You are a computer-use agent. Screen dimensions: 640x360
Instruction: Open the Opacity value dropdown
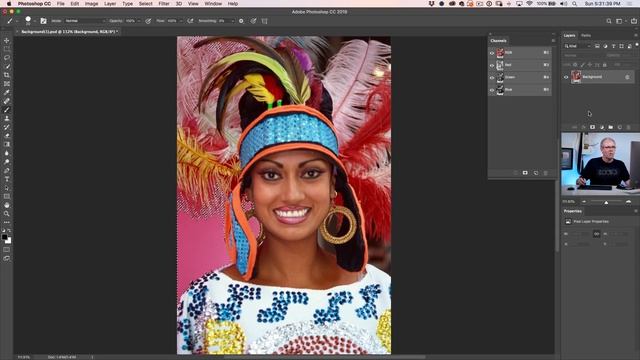click(139, 21)
